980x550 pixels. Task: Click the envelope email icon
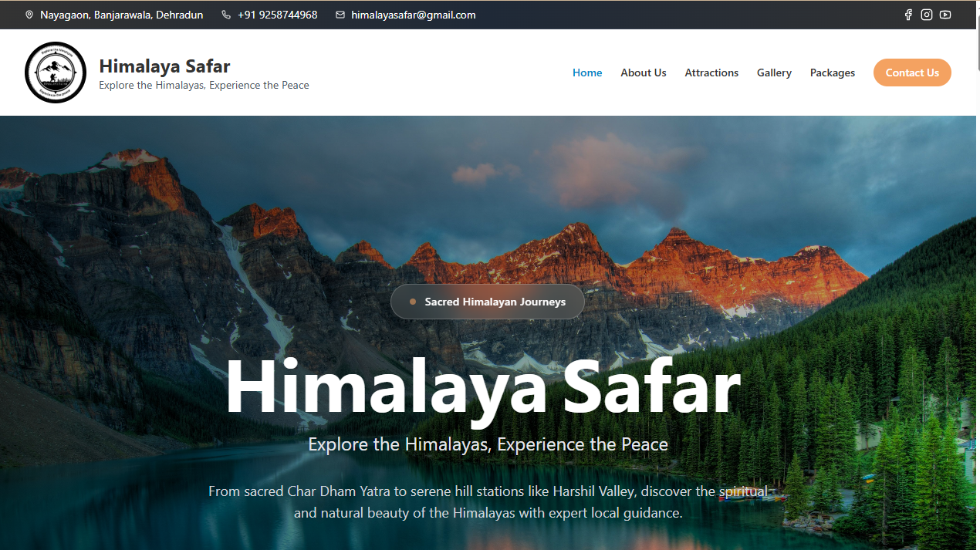[x=340, y=15]
